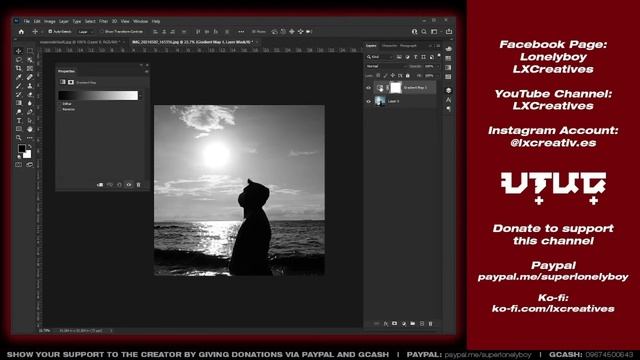
Task: Click the foreground color swatch
Action: (21, 149)
